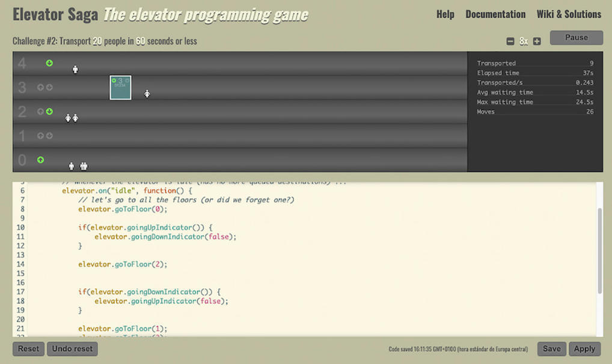The image size is (612, 364).
Task: Apply the code to the simulation
Action: point(584,349)
